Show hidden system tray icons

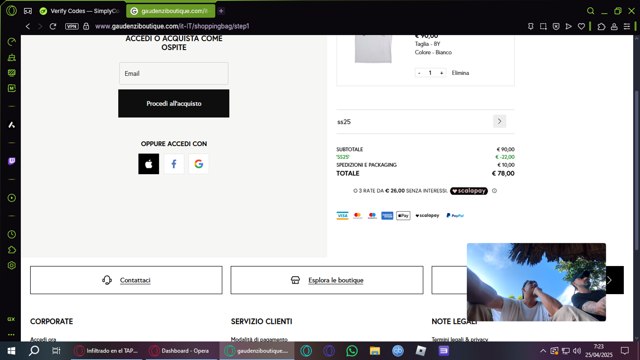543,351
